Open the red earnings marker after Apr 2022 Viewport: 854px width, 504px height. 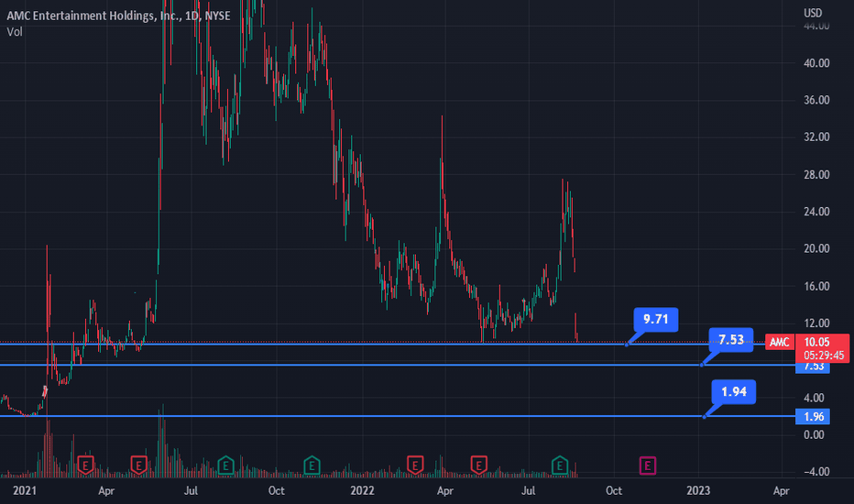point(478,466)
